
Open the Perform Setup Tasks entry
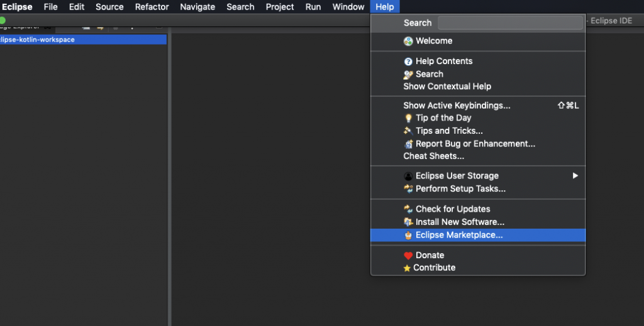click(x=460, y=189)
